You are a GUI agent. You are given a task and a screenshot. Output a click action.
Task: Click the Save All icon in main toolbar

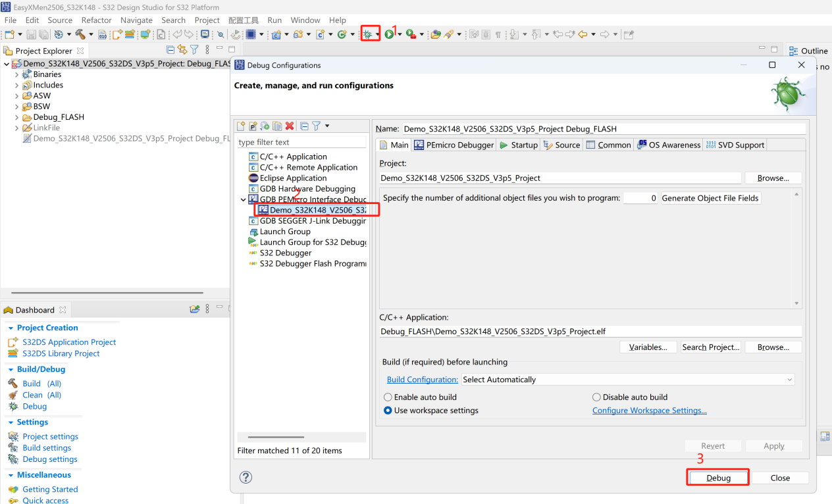pyautogui.click(x=43, y=34)
